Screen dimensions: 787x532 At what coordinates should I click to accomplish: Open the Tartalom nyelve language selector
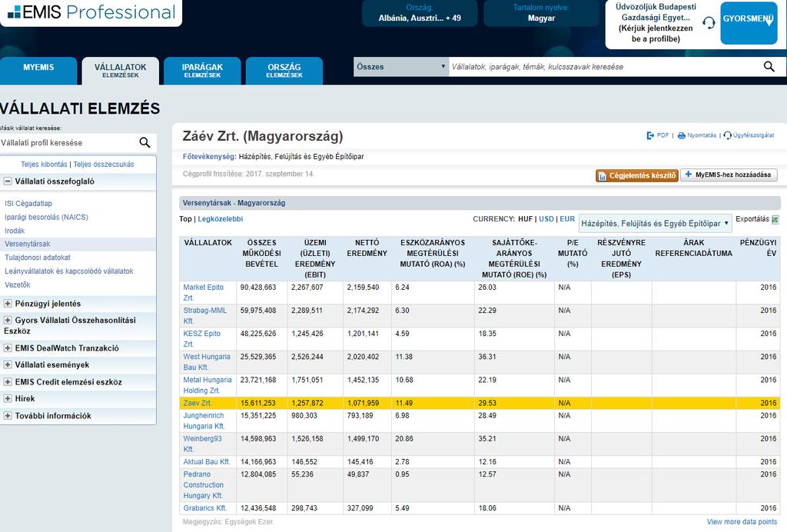pos(541,13)
